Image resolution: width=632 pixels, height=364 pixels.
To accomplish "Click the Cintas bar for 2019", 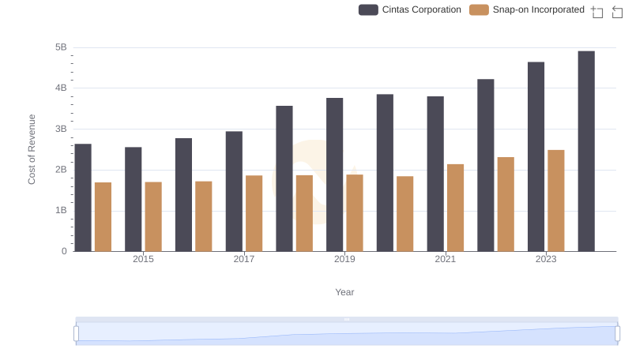I will tap(334, 174).
